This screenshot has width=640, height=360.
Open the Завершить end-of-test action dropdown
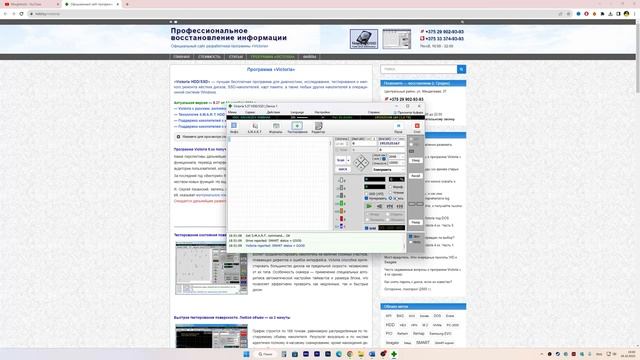[x=388, y=170]
